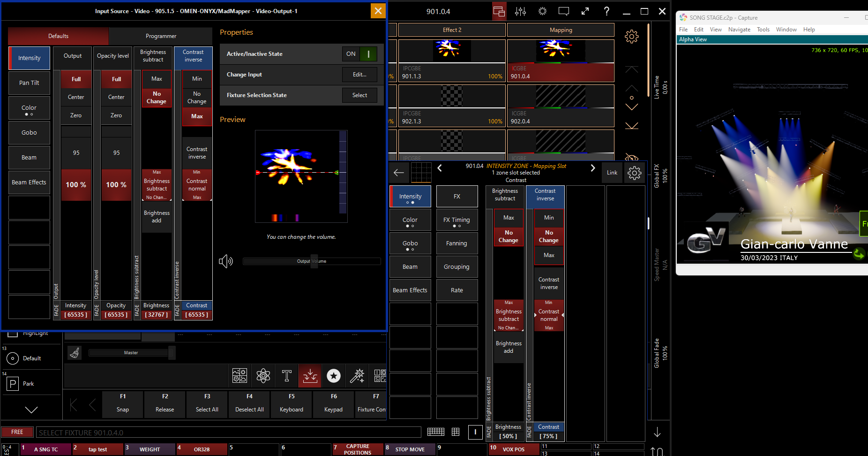Click the speaker volume icon
Viewport: 868px width, 456px height.
226,261
